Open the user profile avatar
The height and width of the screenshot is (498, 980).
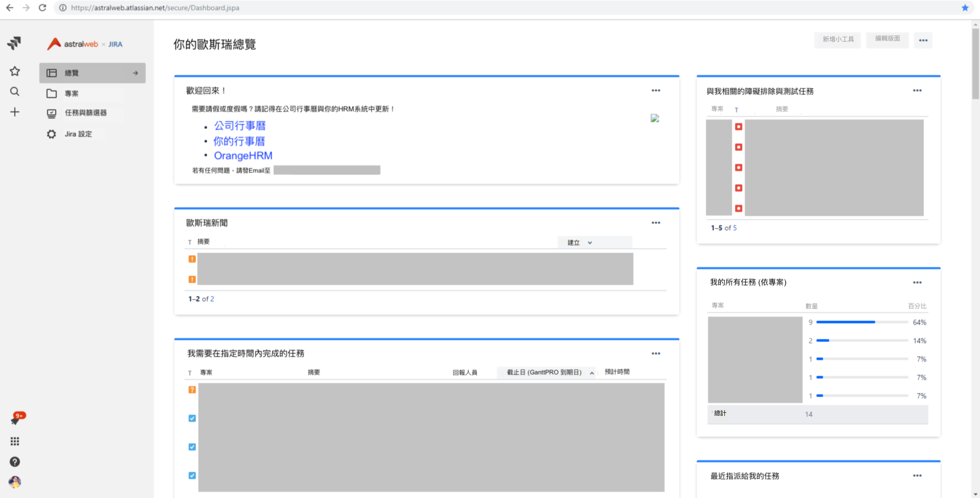tap(15, 482)
